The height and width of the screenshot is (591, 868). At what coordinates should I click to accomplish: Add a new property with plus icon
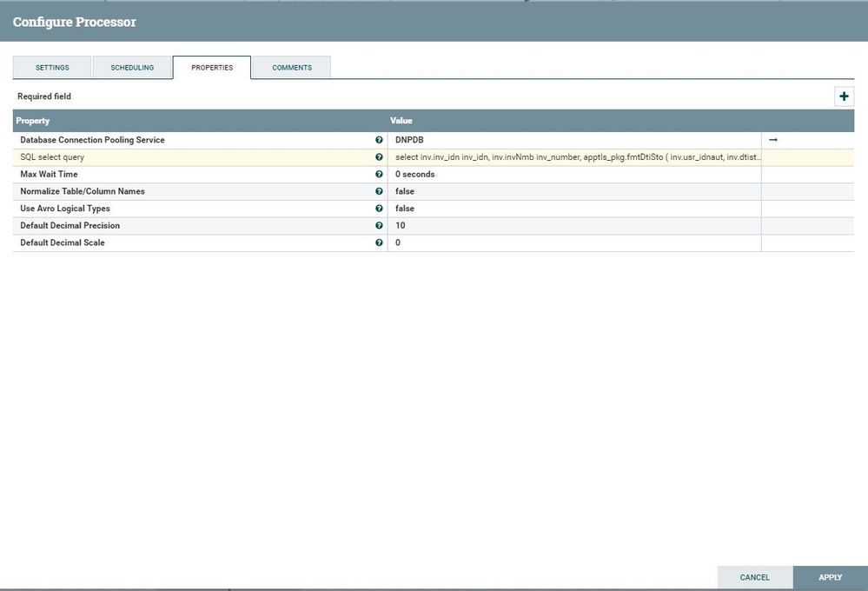point(844,96)
